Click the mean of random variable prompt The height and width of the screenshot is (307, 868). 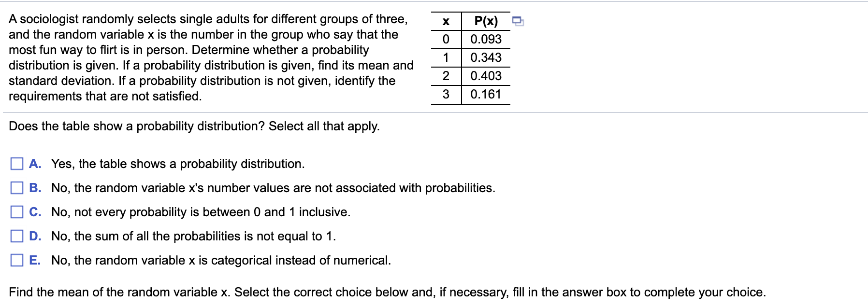[x=387, y=292]
